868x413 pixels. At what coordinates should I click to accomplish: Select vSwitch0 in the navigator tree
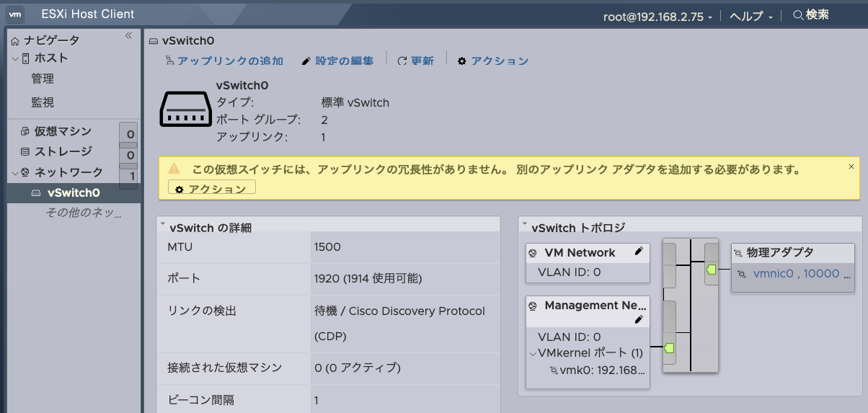pos(74,192)
